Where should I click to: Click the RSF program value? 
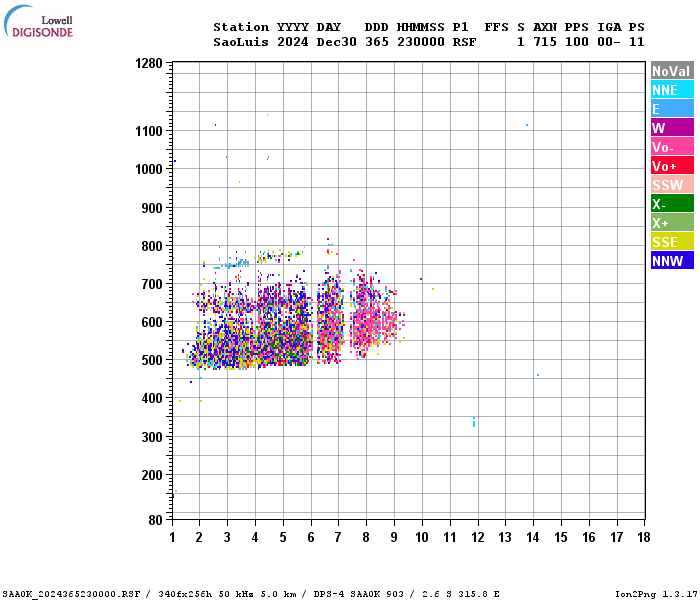click(465, 42)
